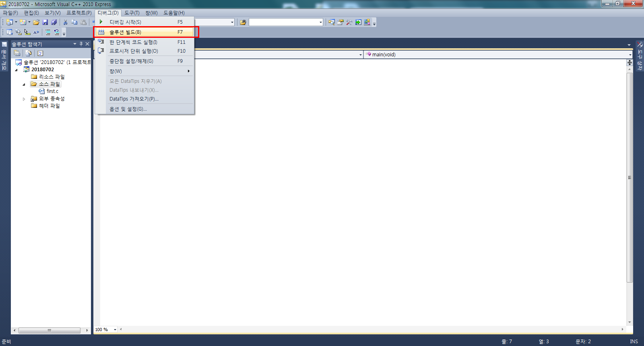Click the Copy icon in toolbar
This screenshot has width=644, height=346.
pyautogui.click(x=74, y=22)
